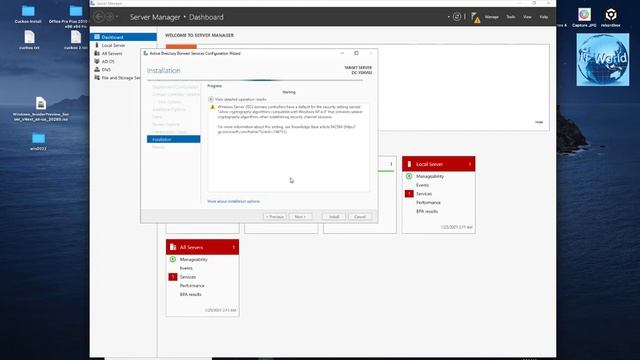Click the green Manageability icon in All Servers tile
This screenshot has width=640, height=360.
point(173,259)
